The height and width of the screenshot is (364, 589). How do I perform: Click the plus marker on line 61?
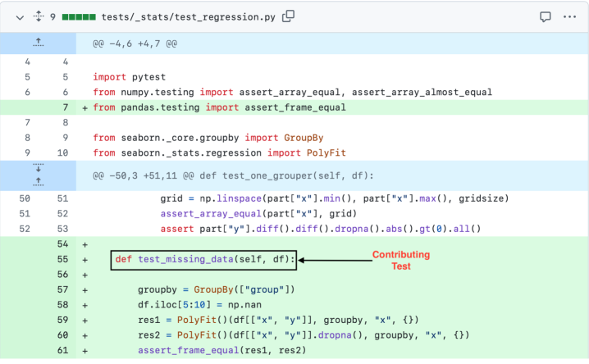coord(84,351)
